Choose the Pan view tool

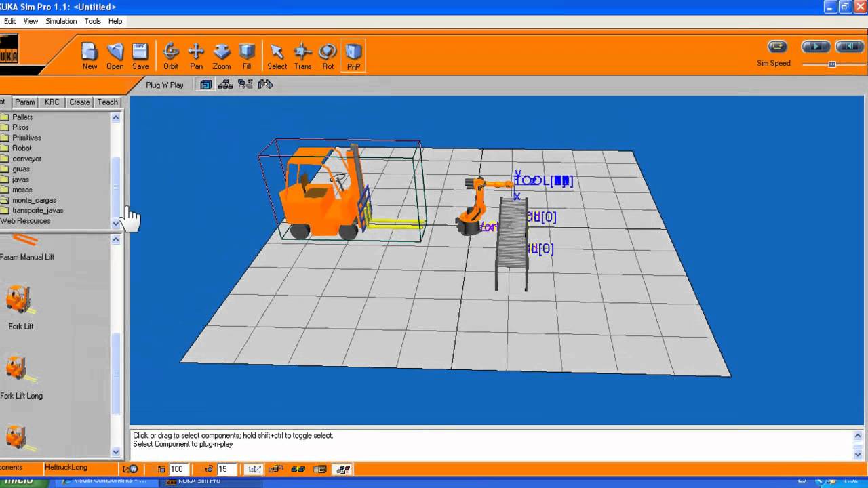tap(196, 56)
